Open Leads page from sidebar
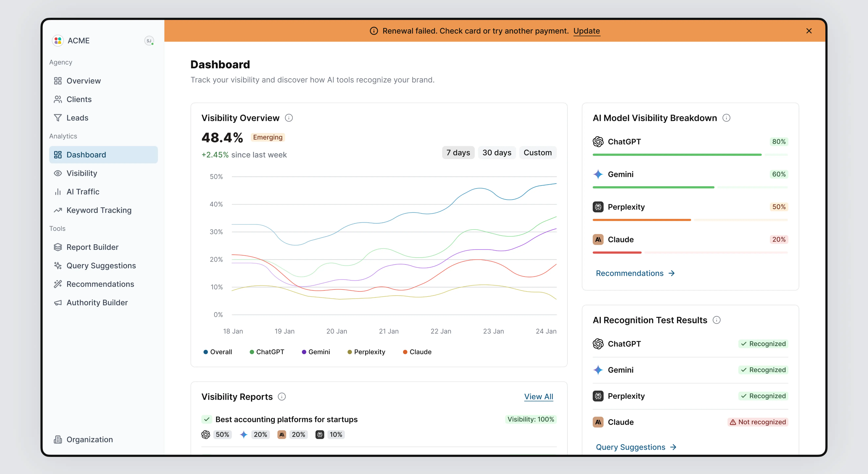The width and height of the screenshot is (868, 474). click(x=103, y=118)
